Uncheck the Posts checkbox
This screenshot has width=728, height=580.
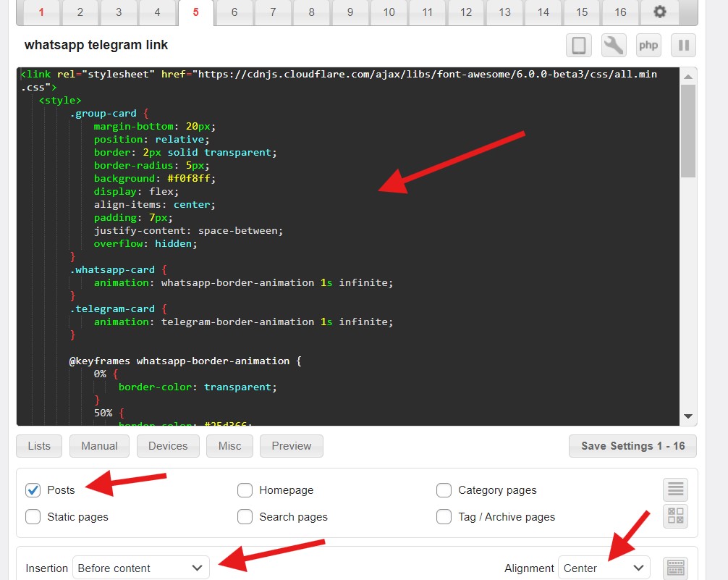[x=33, y=489]
